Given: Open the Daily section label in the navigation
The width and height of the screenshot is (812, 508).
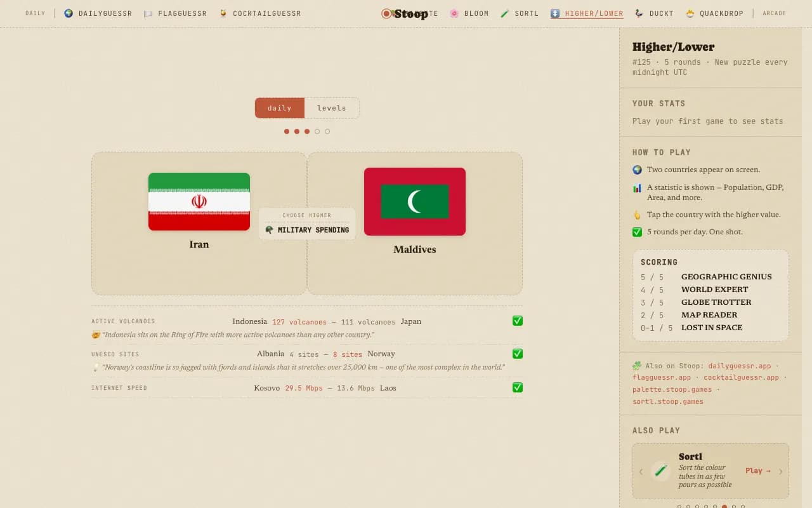Looking at the screenshot, I should pyautogui.click(x=36, y=13).
